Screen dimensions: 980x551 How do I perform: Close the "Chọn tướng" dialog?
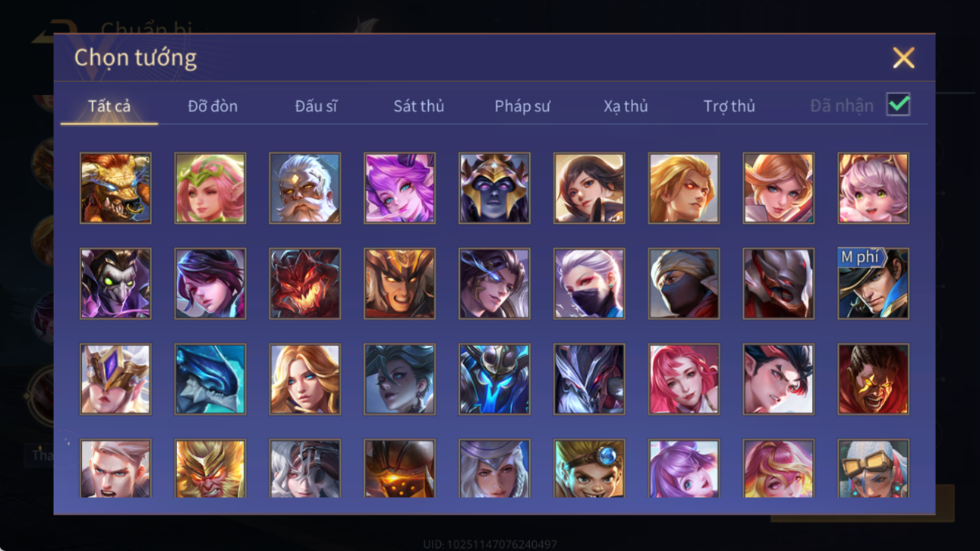point(903,58)
